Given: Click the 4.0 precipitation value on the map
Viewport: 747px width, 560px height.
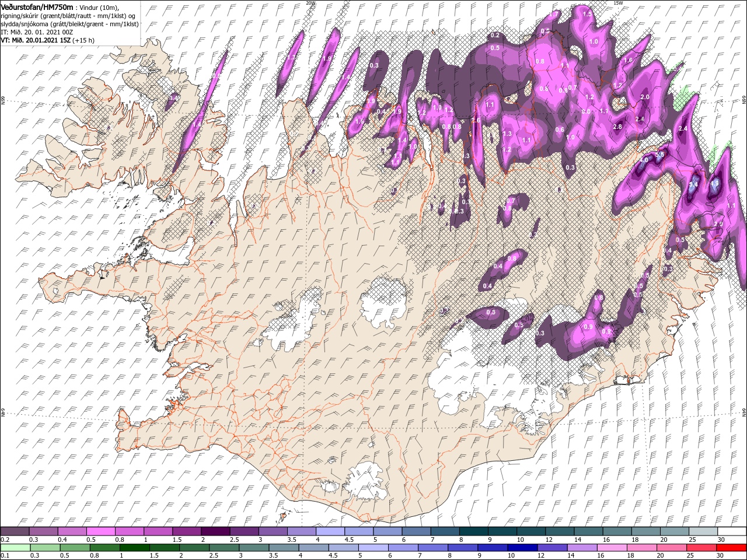Looking at the screenshot, I should (644, 159).
